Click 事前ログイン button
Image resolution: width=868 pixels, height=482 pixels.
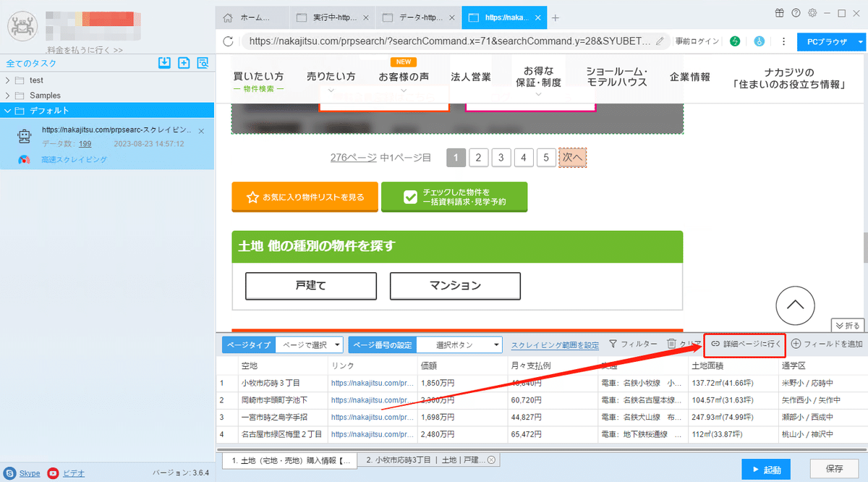tap(697, 41)
